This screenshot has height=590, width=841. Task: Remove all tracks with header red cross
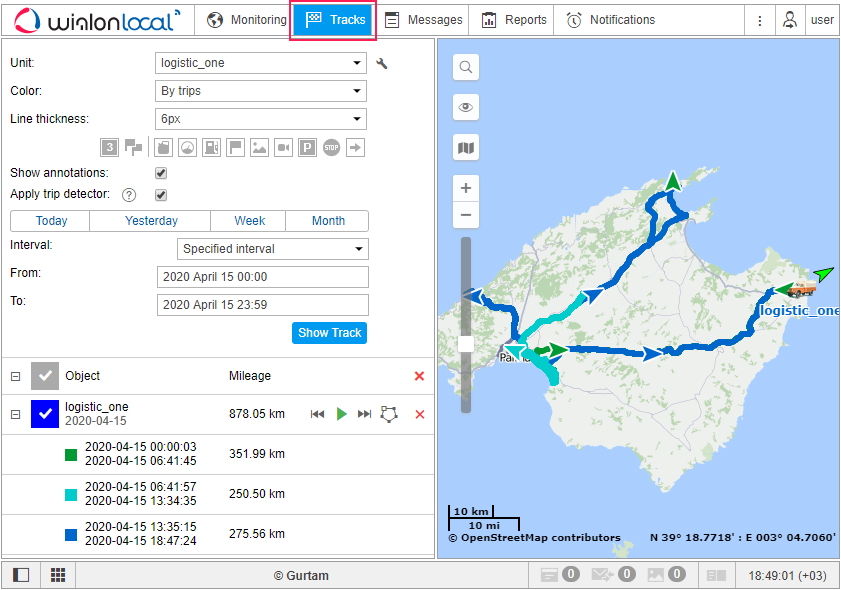[x=419, y=376]
